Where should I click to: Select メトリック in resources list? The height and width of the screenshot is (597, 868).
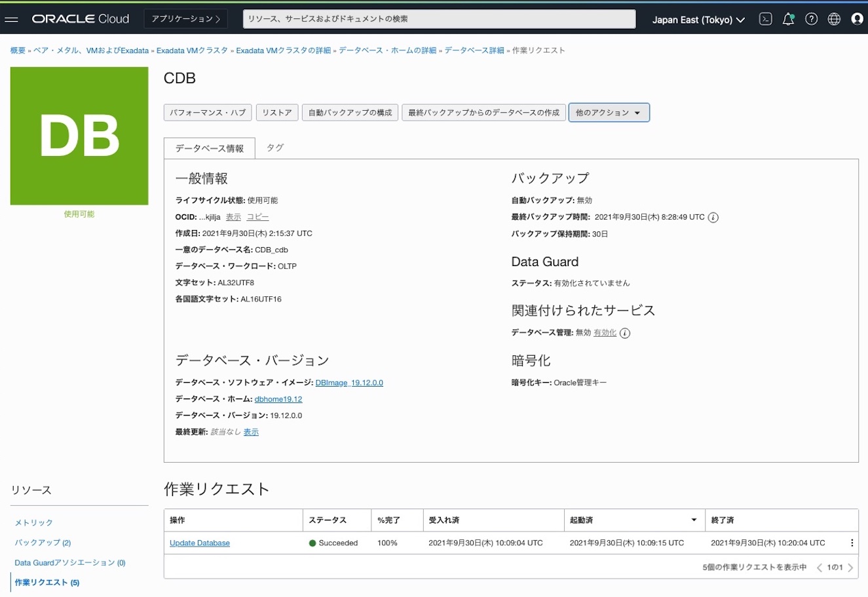pyautogui.click(x=34, y=523)
